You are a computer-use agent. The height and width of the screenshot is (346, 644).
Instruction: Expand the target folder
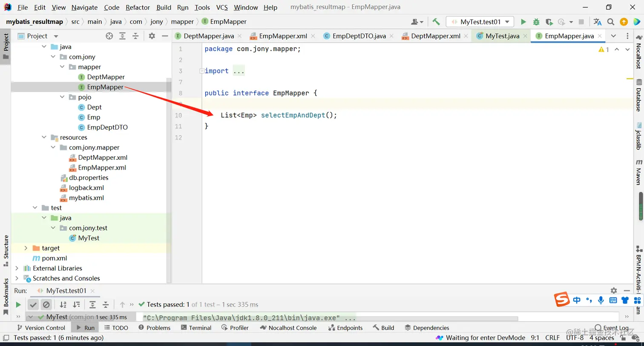[x=26, y=248]
